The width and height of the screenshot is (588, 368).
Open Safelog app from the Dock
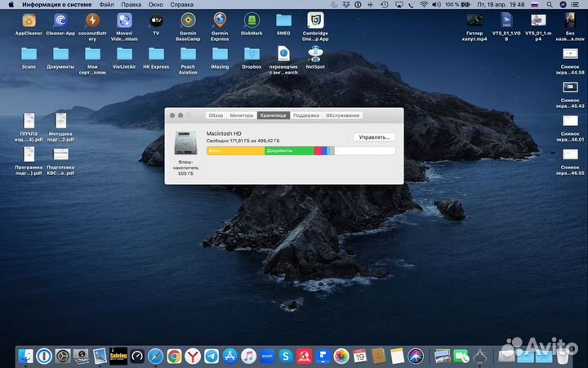click(118, 356)
